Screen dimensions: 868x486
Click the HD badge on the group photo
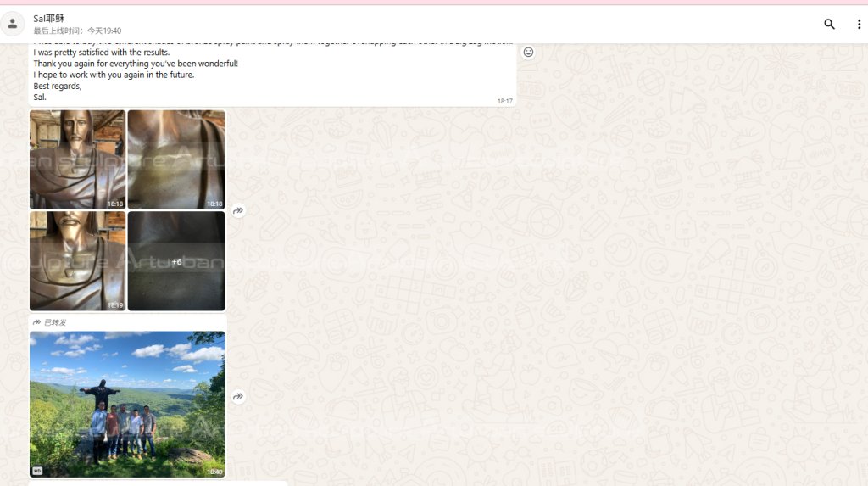coord(37,471)
